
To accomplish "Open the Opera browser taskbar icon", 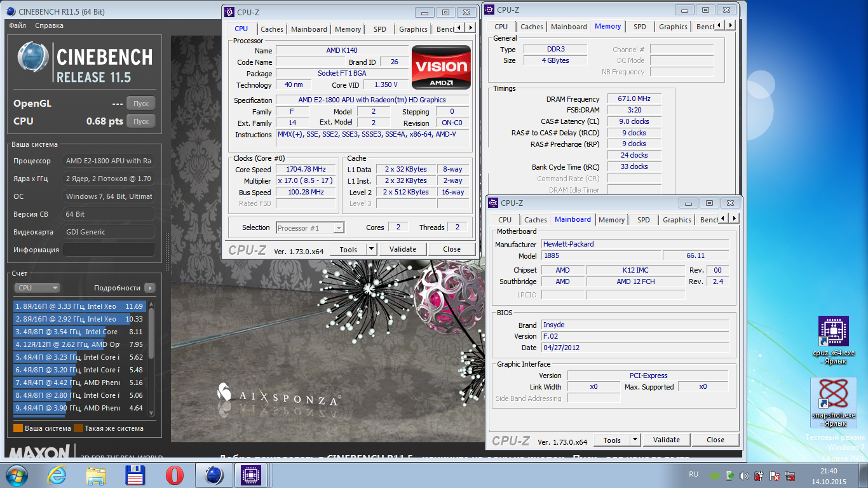I will [x=175, y=475].
